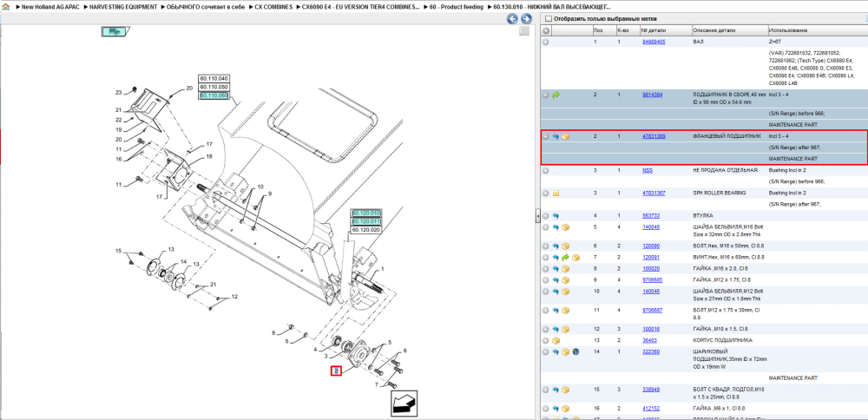Open part number link 322360
Viewport: 868px width, 420px height.
650,352
